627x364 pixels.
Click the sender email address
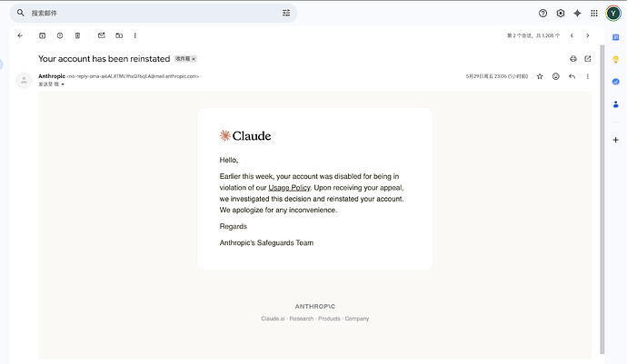tap(133, 76)
